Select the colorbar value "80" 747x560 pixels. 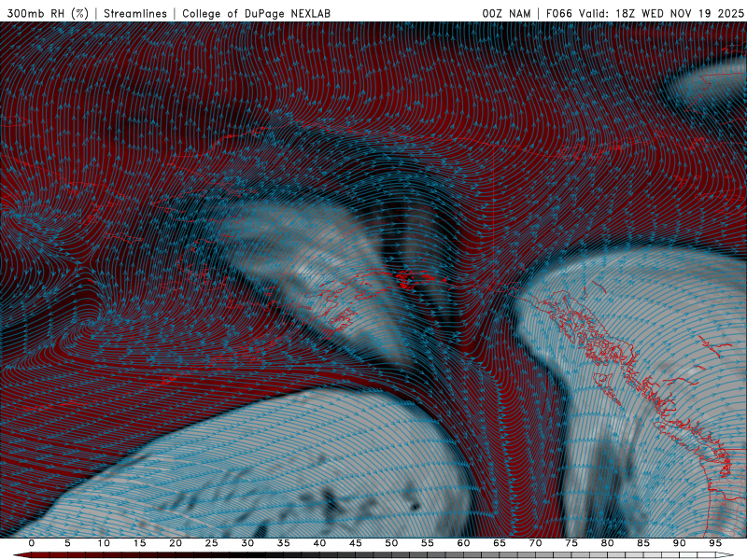tap(608, 543)
